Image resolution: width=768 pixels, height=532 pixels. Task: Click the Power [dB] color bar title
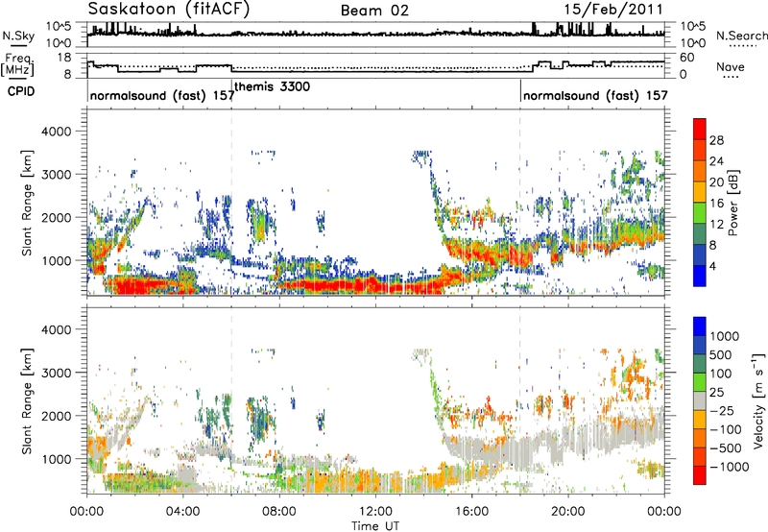[732, 203]
